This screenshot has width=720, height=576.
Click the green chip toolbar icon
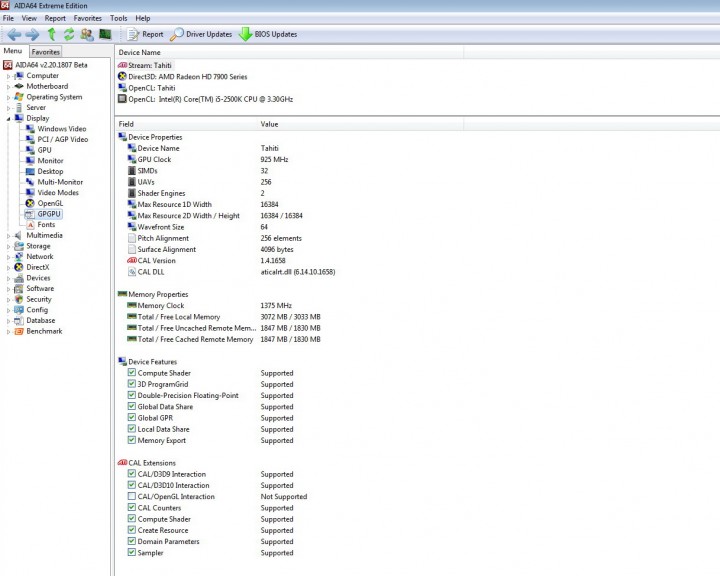pos(105,34)
